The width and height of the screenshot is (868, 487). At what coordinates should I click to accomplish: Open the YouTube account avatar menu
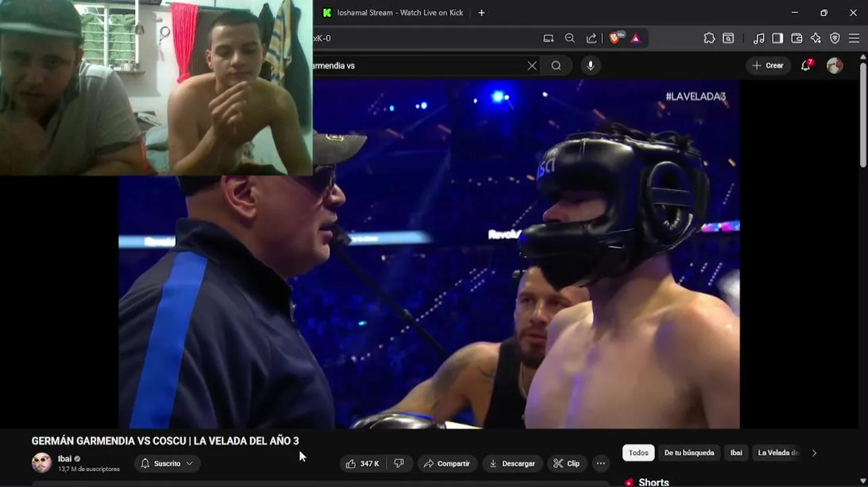835,66
